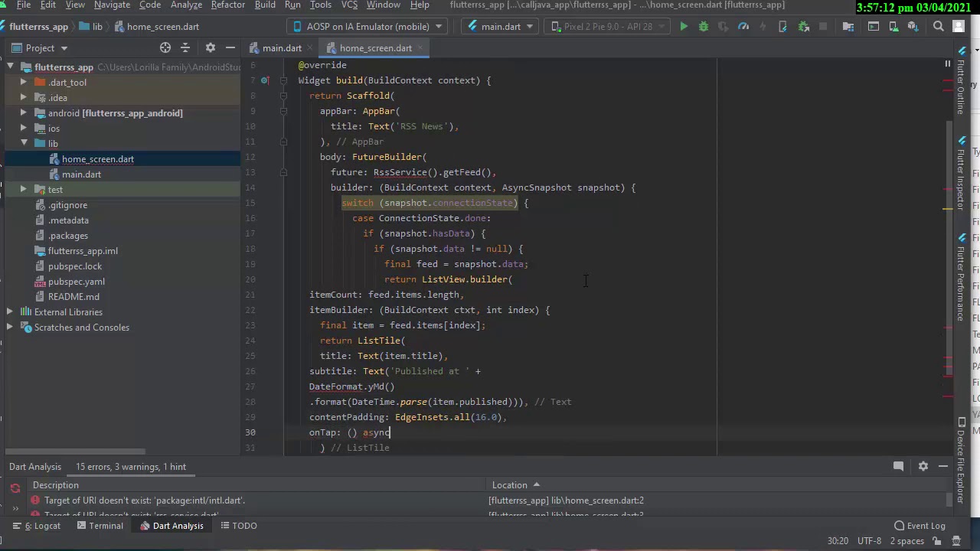This screenshot has width=980, height=551.
Task: Open the File menu
Action: click(24, 5)
